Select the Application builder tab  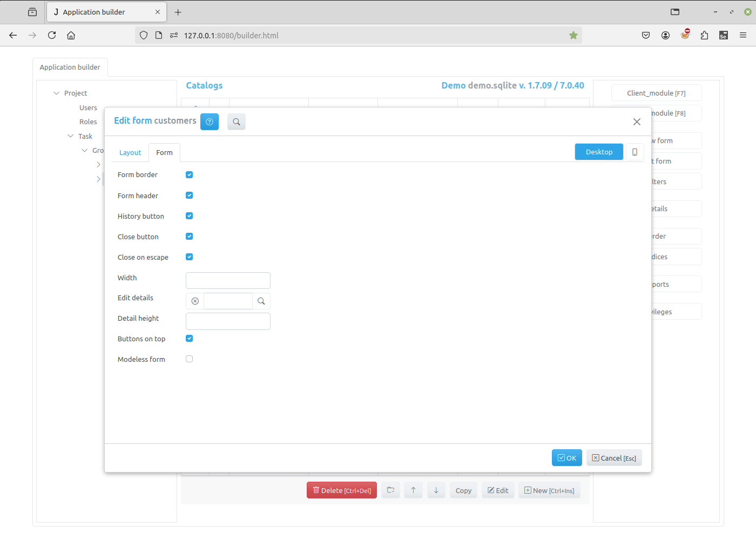pyautogui.click(x=70, y=67)
